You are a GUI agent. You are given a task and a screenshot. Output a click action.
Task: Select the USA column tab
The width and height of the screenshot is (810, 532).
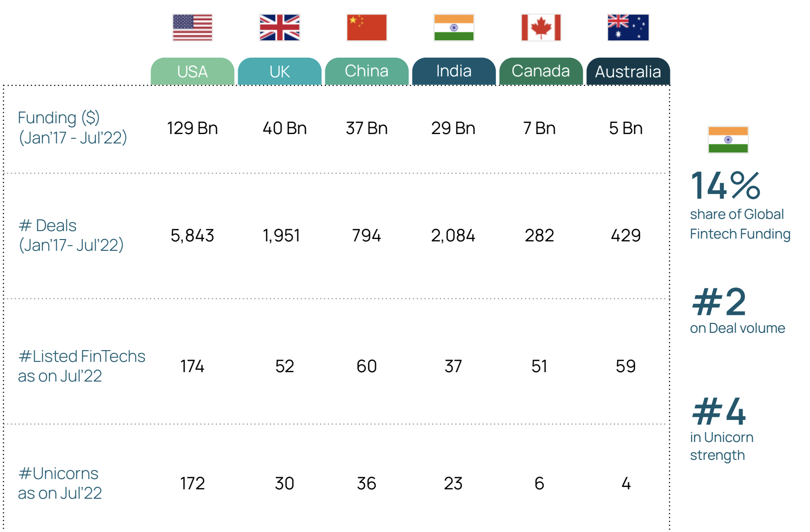[x=192, y=72]
